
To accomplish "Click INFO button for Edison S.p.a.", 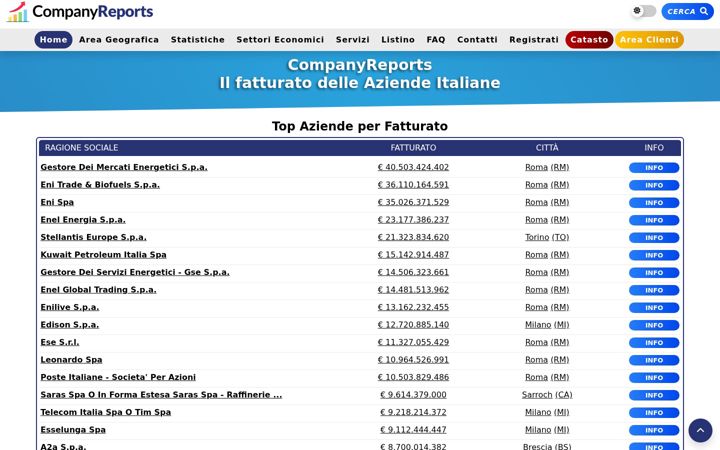I will point(654,325).
